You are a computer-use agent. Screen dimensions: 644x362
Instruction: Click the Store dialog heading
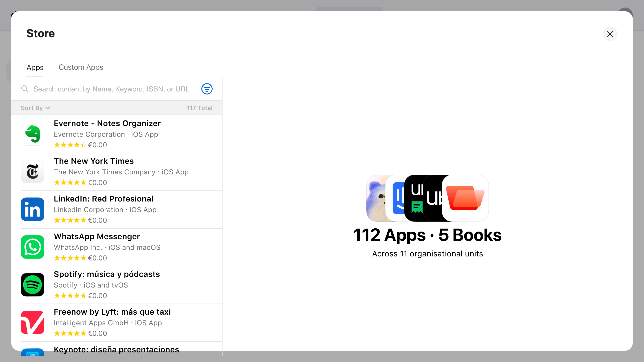(41, 33)
